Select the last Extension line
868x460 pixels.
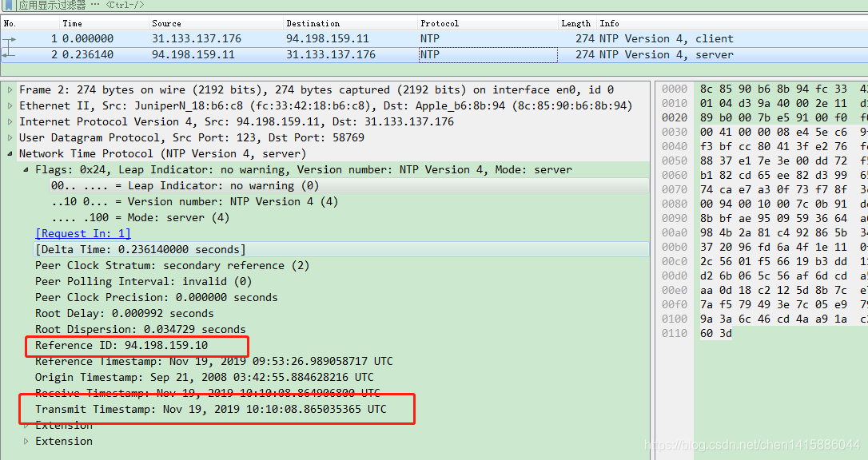(x=64, y=441)
